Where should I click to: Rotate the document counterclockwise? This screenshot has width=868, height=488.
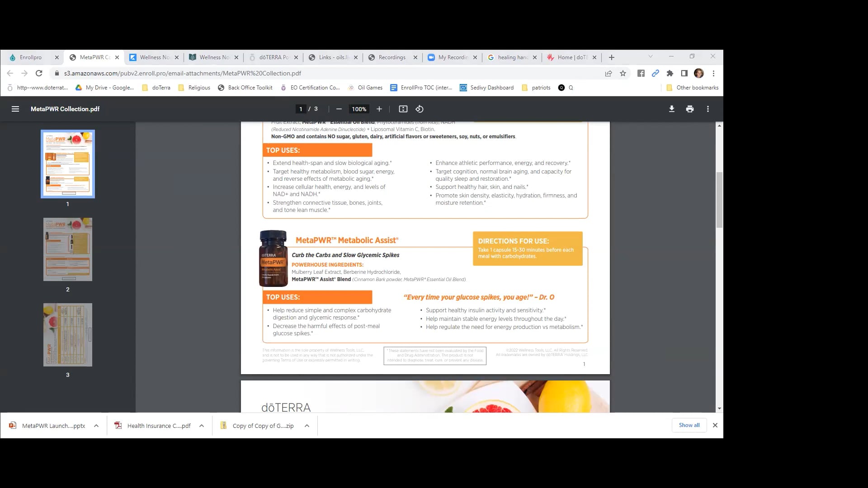click(420, 109)
